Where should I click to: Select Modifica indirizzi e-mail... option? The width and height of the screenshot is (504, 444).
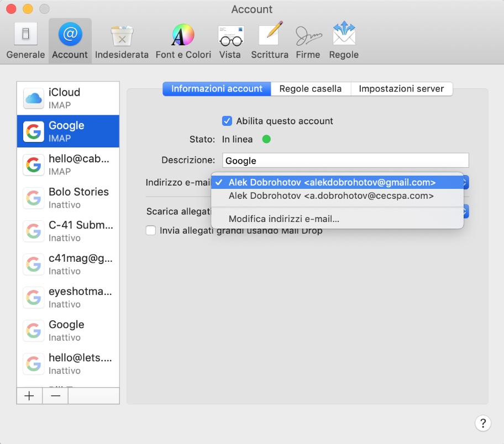(x=337, y=219)
